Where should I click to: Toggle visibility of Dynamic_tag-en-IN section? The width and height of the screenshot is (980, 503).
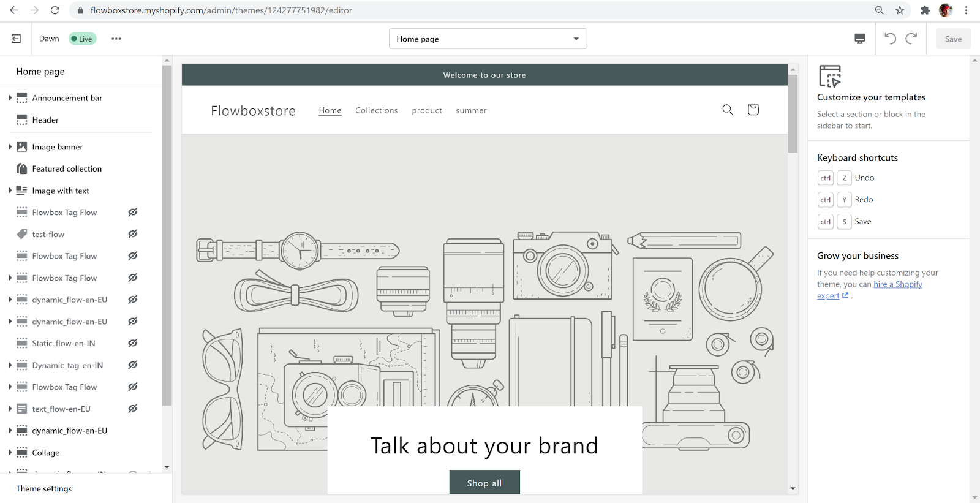click(x=133, y=365)
